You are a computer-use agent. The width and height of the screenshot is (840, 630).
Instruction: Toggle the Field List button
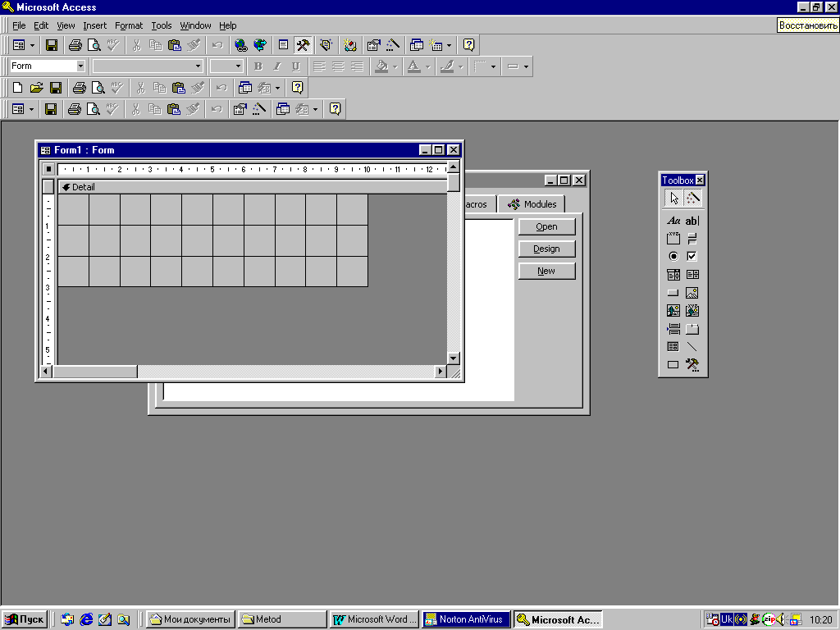point(283,45)
